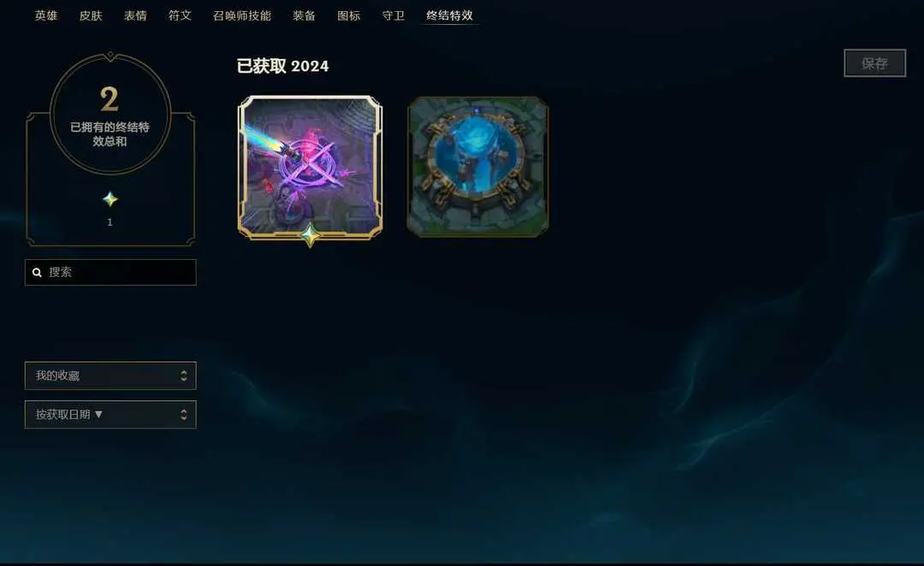The height and width of the screenshot is (566, 924).
Task: Click the up-down arrows on the 我的收藏 dropdown
Action: [184, 375]
